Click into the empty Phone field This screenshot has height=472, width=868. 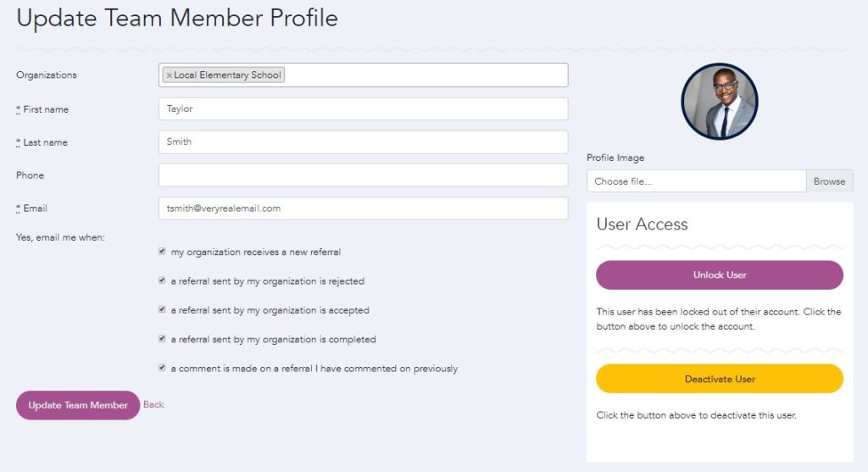(x=363, y=175)
